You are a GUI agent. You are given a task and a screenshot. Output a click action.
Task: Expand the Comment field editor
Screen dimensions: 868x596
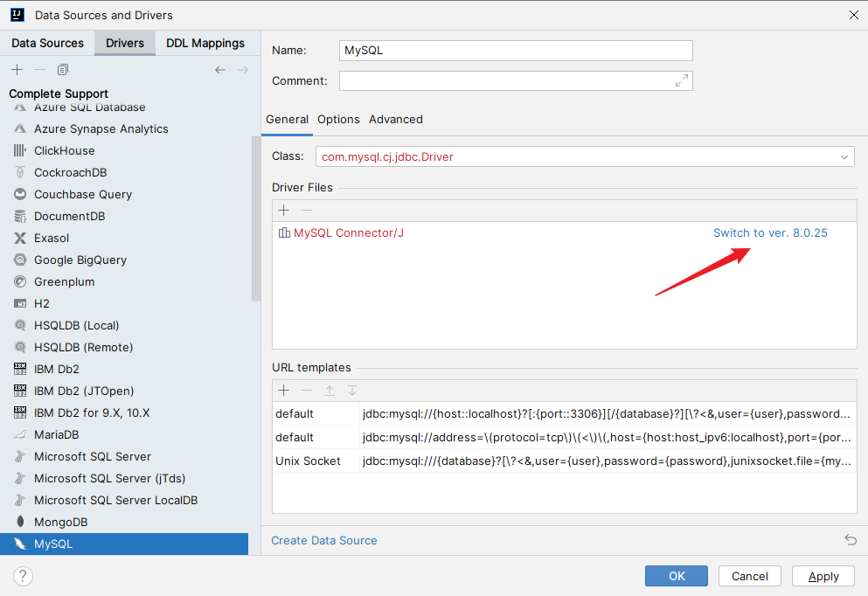pos(682,80)
